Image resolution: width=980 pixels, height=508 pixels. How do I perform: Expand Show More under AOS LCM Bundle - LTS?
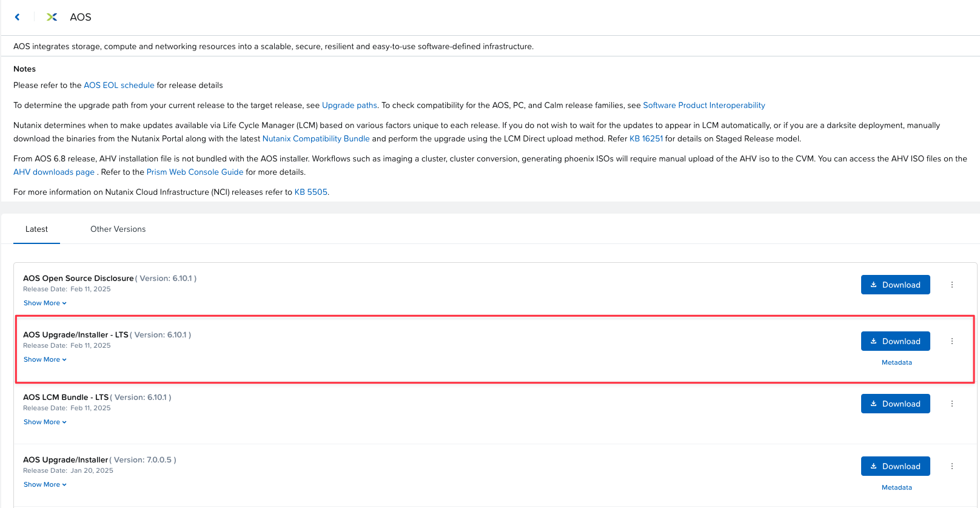pos(45,422)
